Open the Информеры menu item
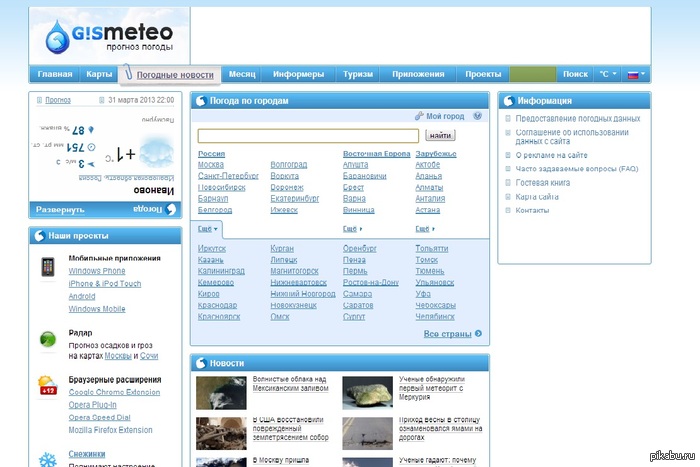Screen dimensions: 700x467 click(298, 74)
